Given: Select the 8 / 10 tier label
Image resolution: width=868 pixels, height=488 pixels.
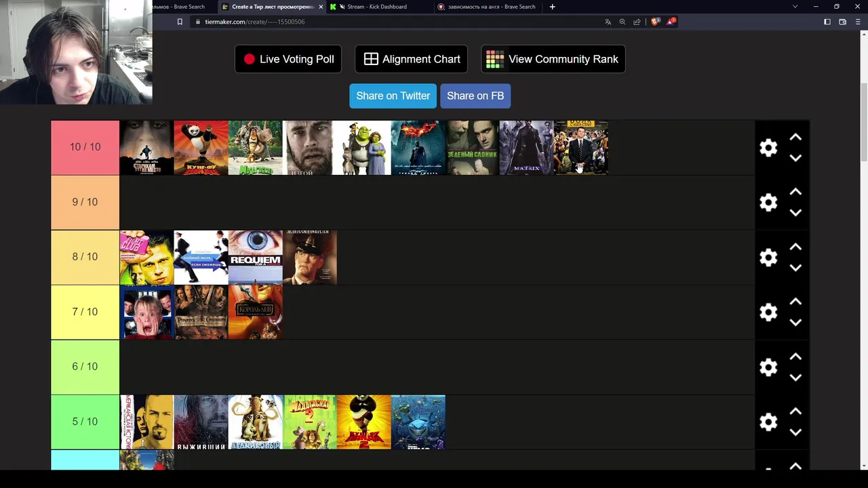Looking at the screenshot, I should click(x=85, y=258).
